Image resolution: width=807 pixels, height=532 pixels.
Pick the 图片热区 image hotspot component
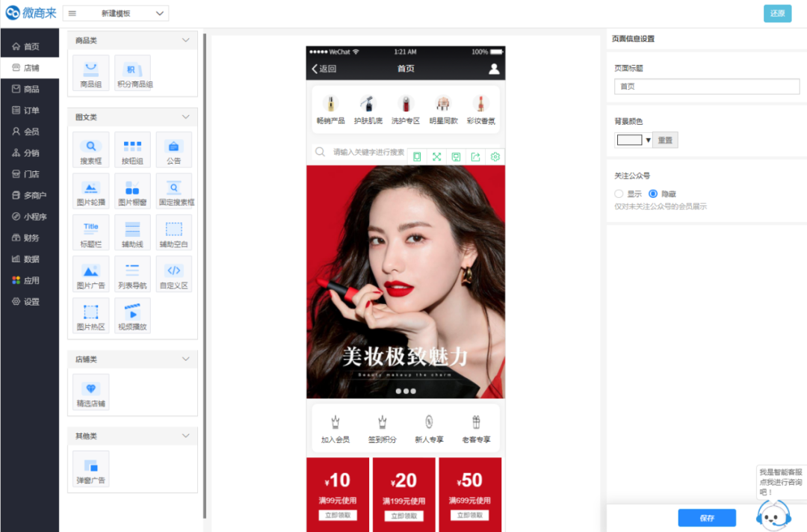(x=90, y=315)
